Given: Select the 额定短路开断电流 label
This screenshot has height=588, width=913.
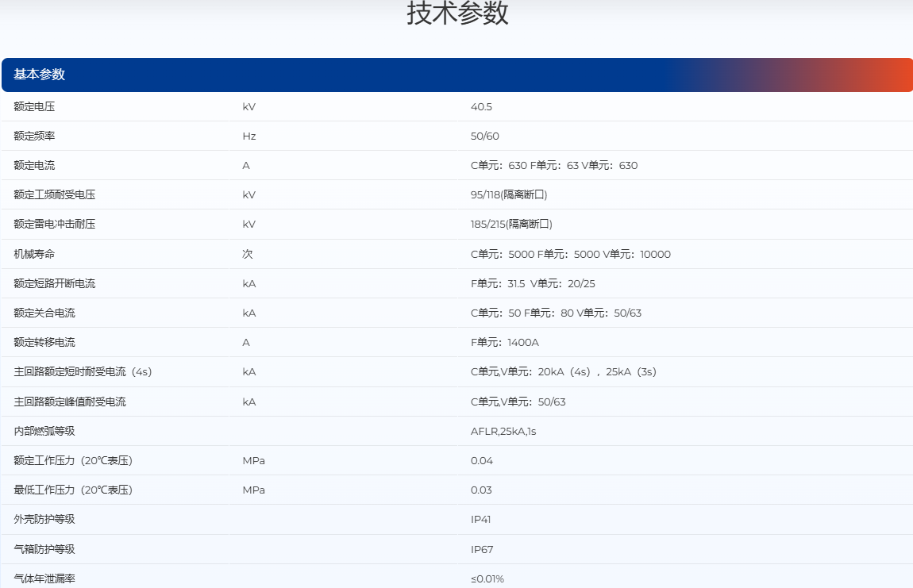Looking at the screenshot, I should [x=54, y=283].
